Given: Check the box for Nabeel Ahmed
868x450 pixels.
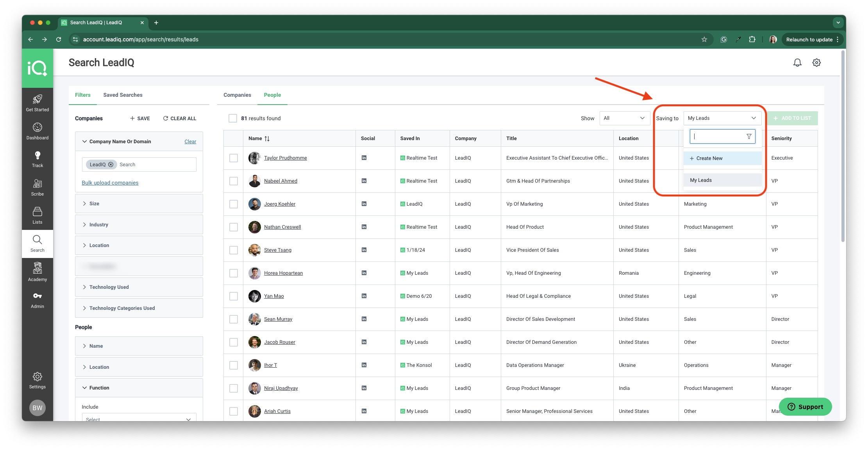Looking at the screenshot, I should tap(234, 181).
